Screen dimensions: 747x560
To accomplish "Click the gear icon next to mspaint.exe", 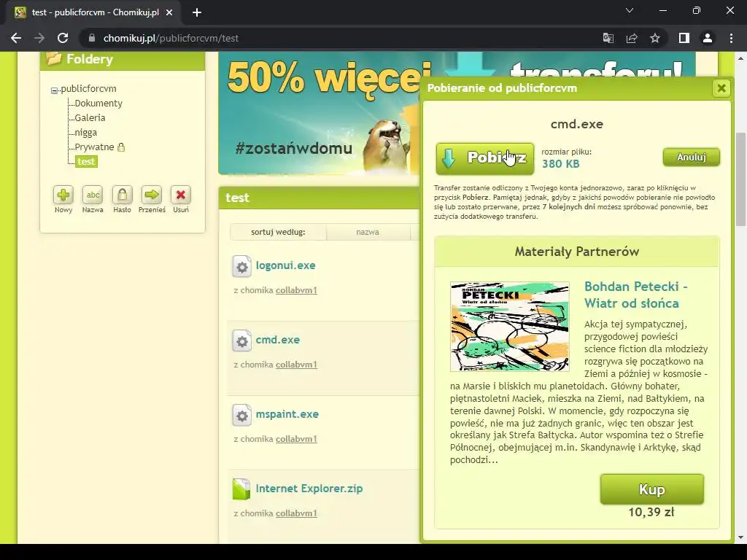I will [x=242, y=415].
